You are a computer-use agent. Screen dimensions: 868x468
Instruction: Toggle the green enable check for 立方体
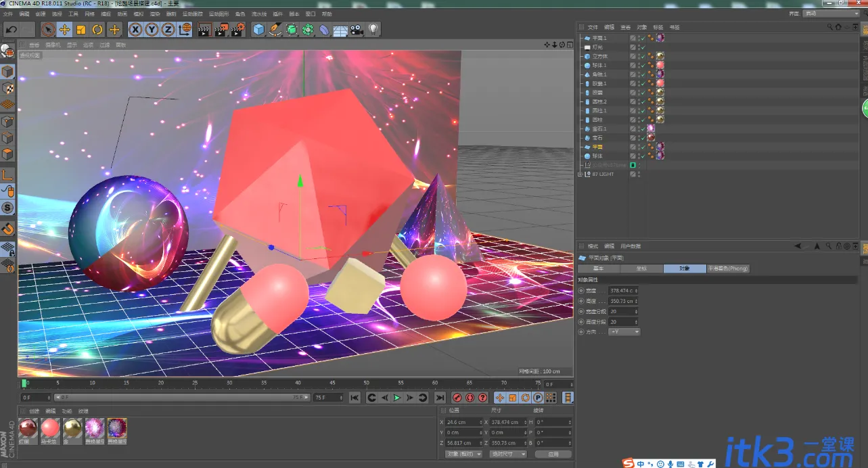(643, 56)
